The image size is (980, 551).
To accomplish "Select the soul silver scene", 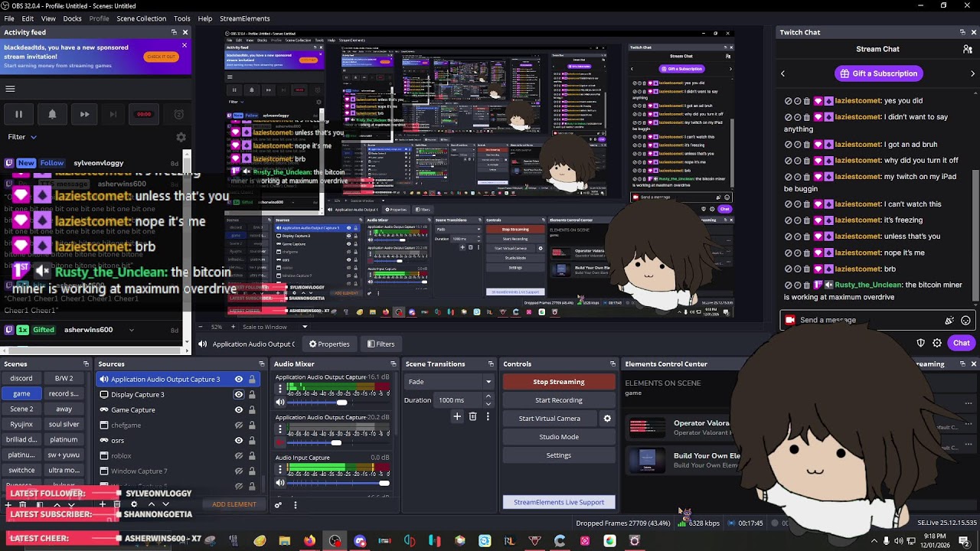I will (x=64, y=424).
